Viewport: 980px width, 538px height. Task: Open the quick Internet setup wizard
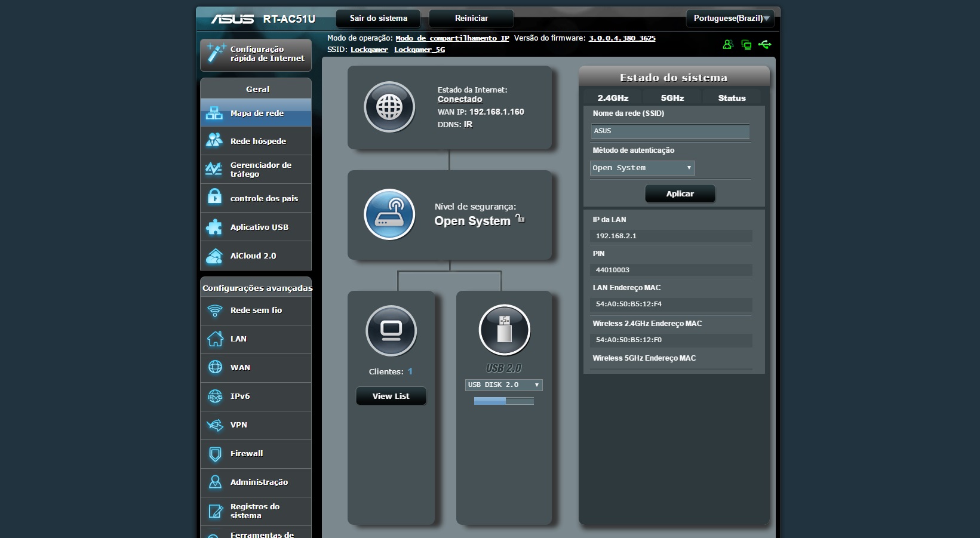tap(256, 54)
